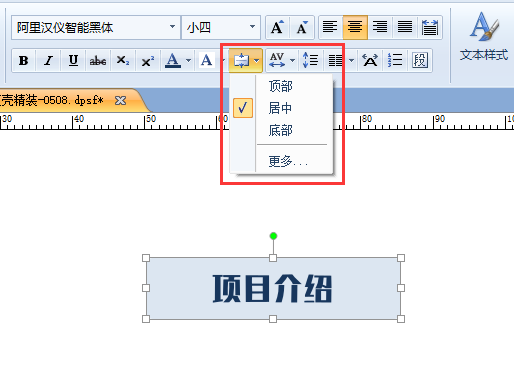This screenshot has width=514, height=375.
Task: Align text left
Action: [330, 27]
